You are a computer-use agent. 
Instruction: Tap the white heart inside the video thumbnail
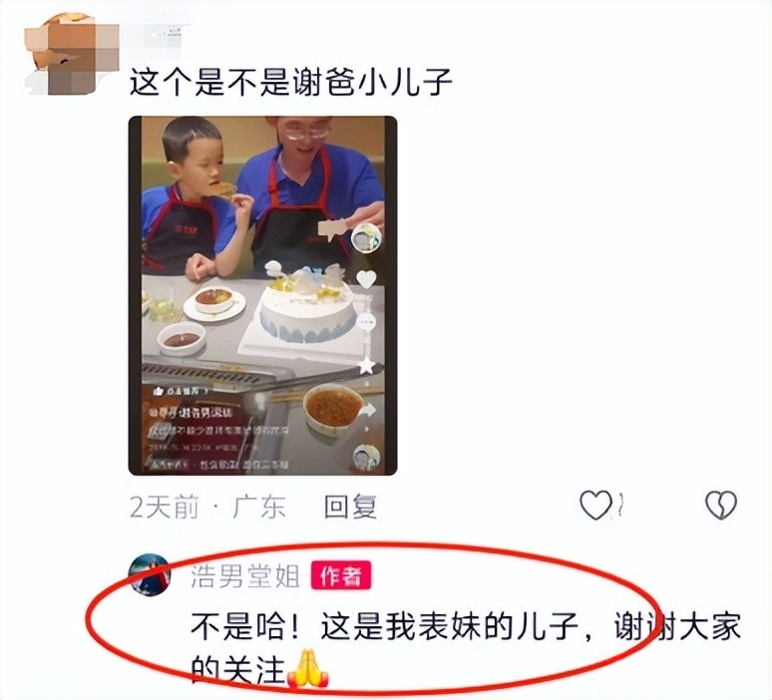coord(366,279)
